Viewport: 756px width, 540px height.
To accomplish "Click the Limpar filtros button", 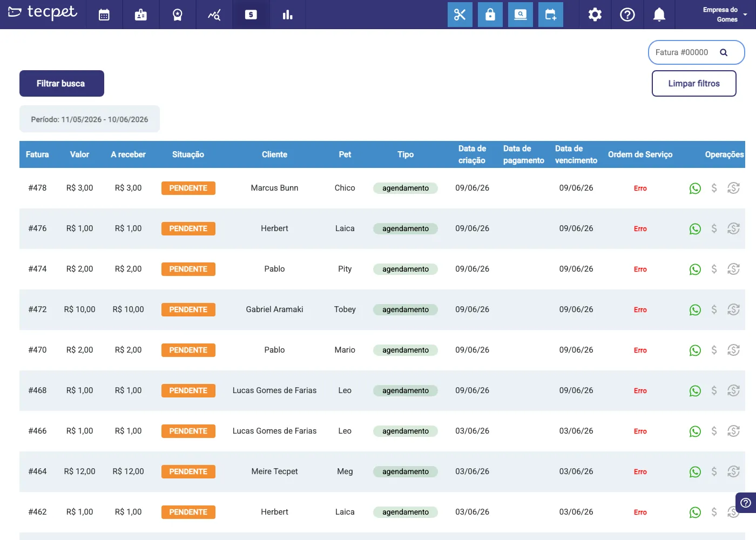I will pyautogui.click(x=694, y=84).
